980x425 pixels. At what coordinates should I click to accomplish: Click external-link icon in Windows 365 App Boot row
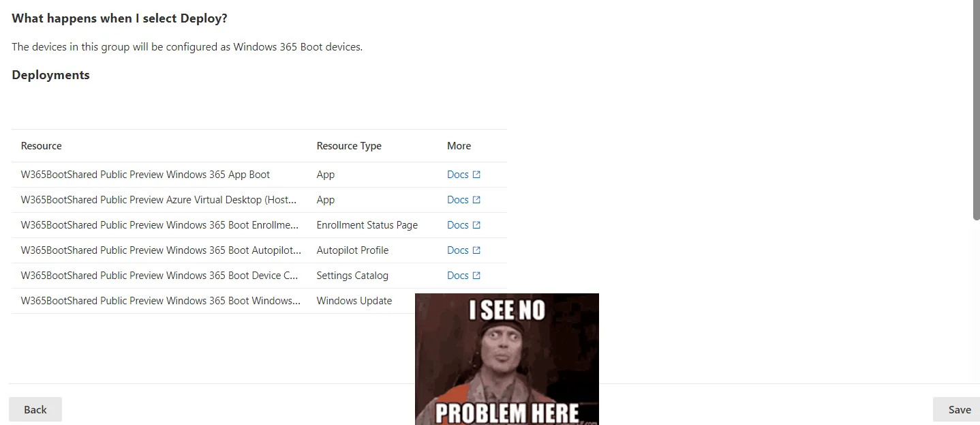476,175
